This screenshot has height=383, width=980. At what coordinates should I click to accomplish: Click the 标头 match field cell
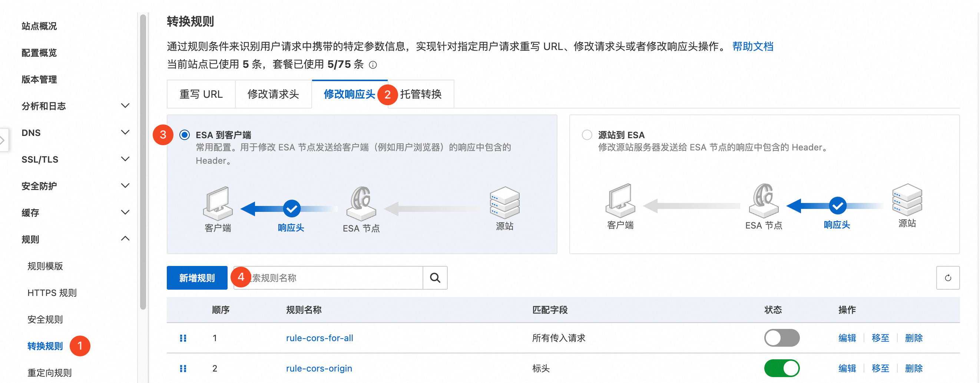[541, 368]
